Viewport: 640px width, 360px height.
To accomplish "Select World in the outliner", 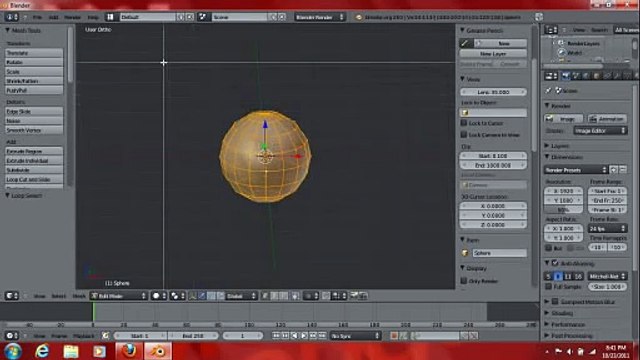I will coord(574,53).
